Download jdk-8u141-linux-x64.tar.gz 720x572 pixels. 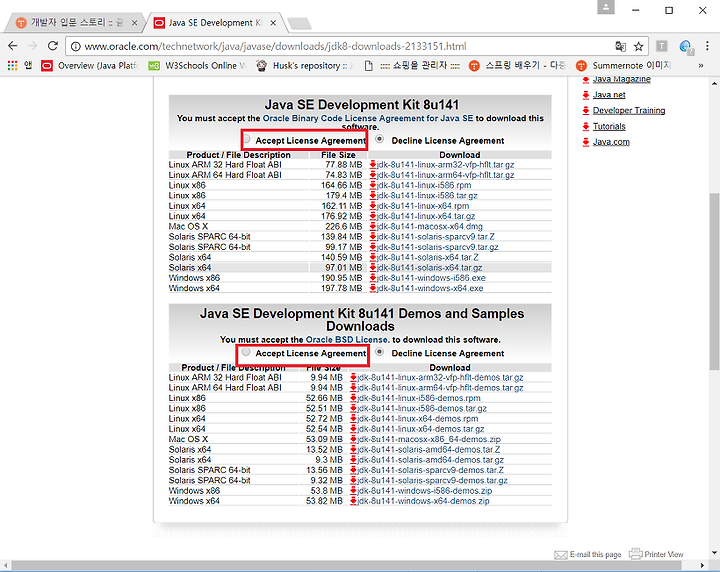[x=426, y=216]
